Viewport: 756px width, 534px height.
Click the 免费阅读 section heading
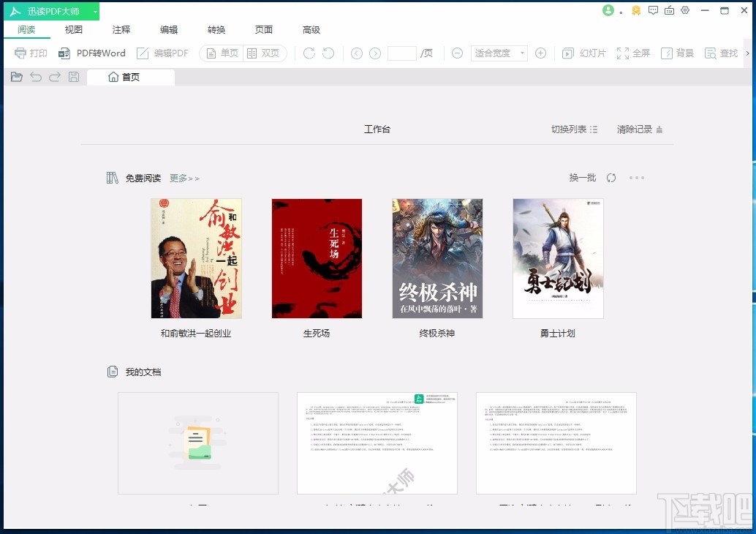(143, 178)
